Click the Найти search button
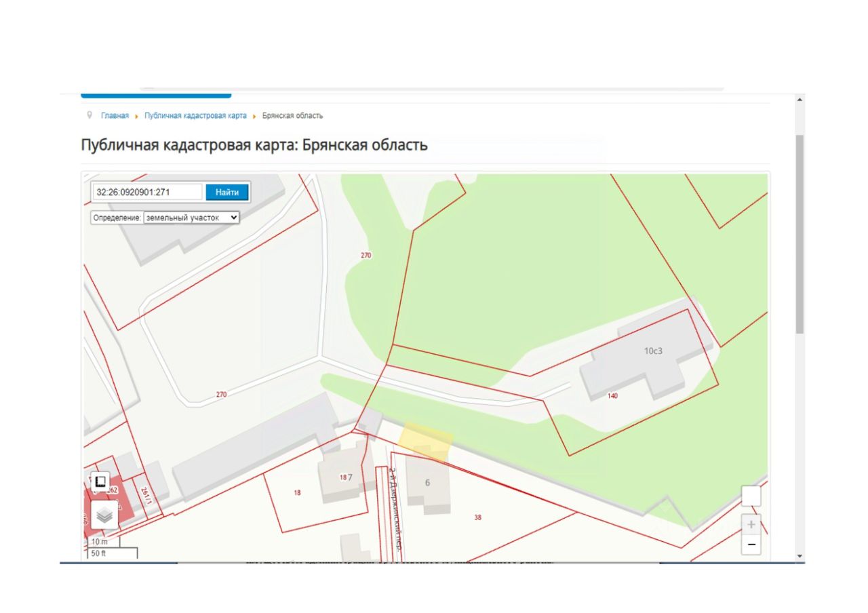Image resolution: width=868 pixels, height=613 pixels. (227, 193)
